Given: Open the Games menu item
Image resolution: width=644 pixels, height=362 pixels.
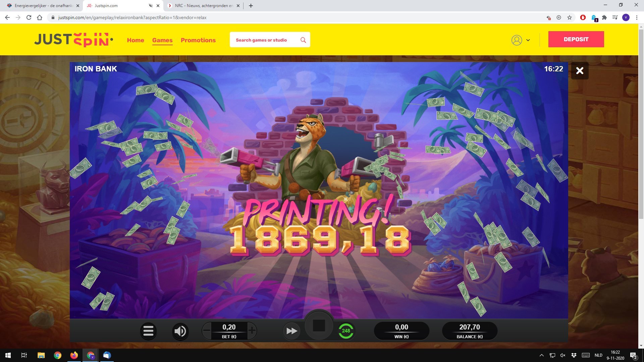Looking at the screenshot, I should (162, 40).
